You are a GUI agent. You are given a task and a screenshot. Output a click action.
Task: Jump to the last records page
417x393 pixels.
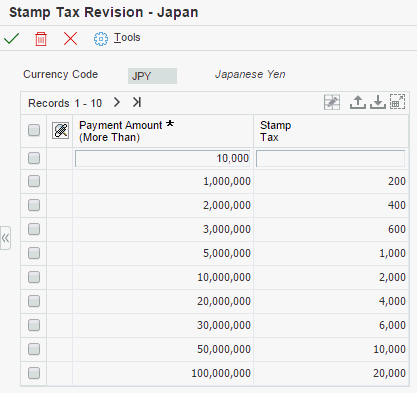point(137,102)
